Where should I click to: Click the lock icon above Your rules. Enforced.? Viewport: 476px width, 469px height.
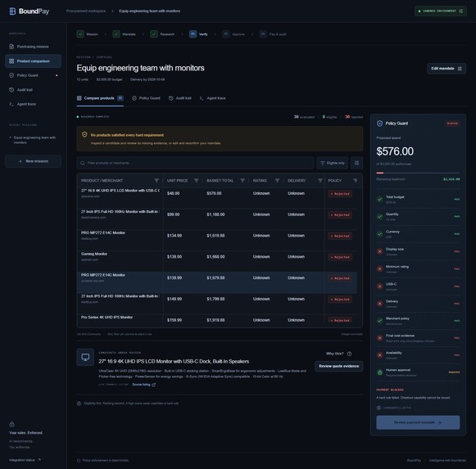[x=11, y=424]
